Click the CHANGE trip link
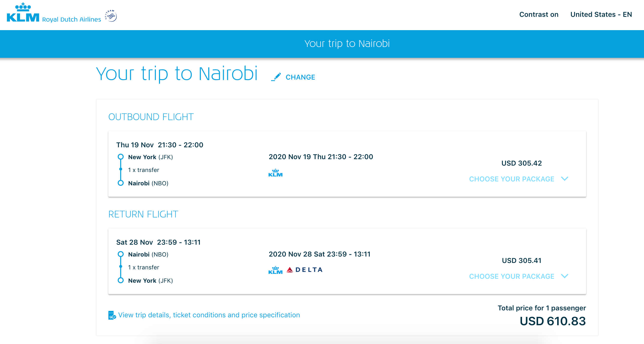The height and width of the screenshot is (344, 644). pyautogui.click(x=300, y=77)
